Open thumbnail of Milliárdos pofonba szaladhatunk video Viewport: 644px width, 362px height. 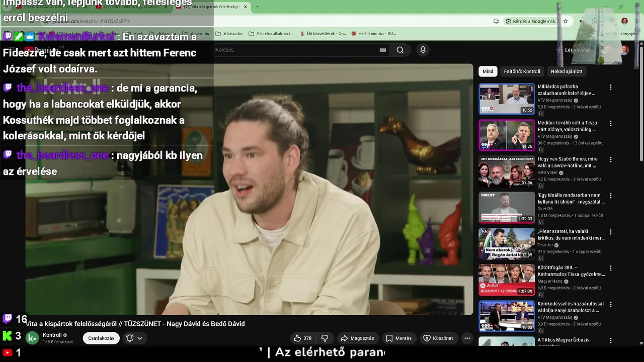tap(507, 99)
